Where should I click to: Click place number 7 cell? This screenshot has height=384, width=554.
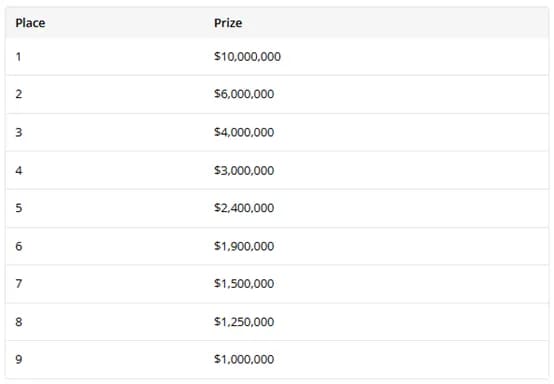[x=19, y=283]
